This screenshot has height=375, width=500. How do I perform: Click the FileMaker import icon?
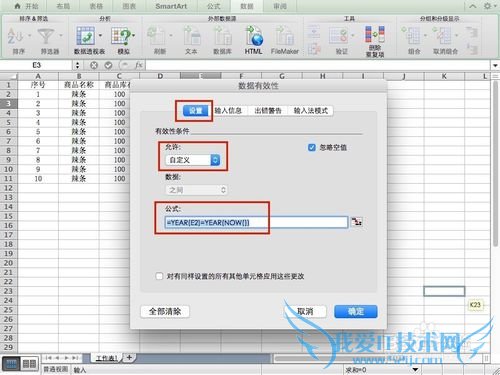(x=284, y=36)
